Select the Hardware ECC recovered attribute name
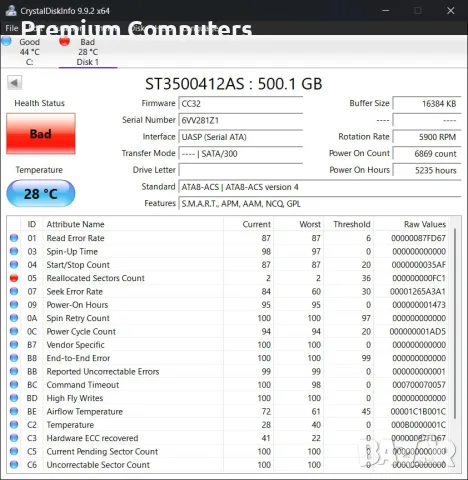Viewport: 468px width, 480px height. [x=92, y=438]
